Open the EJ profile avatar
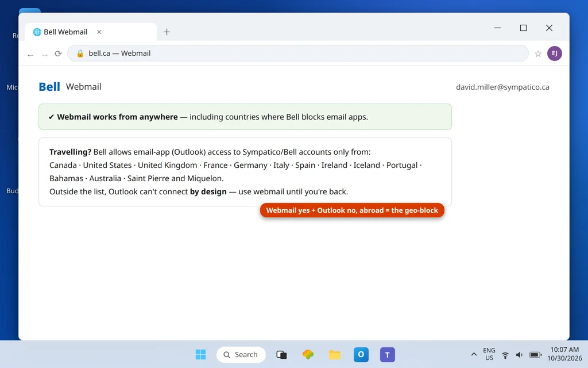The image size is (588, 368). [x=554, y=53]
